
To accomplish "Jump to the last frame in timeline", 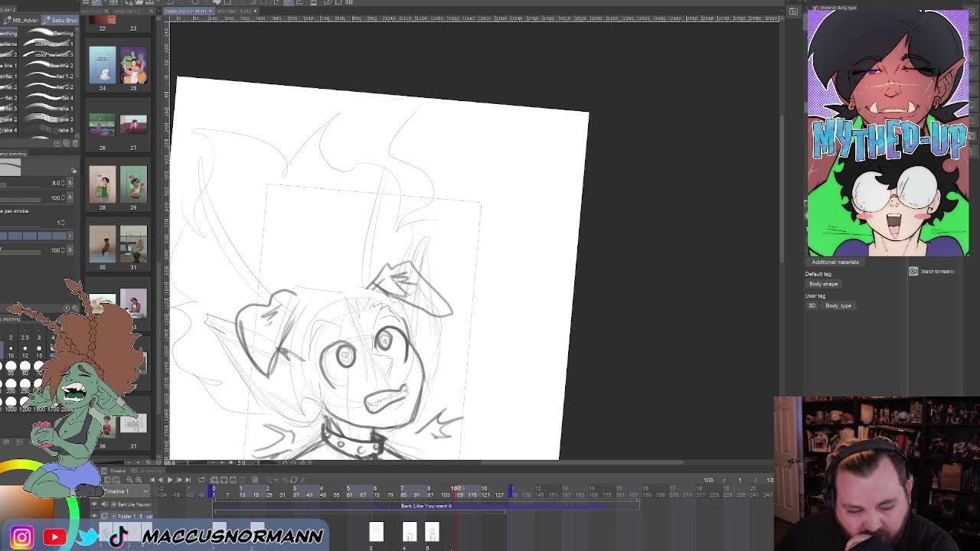I will 188,480.
